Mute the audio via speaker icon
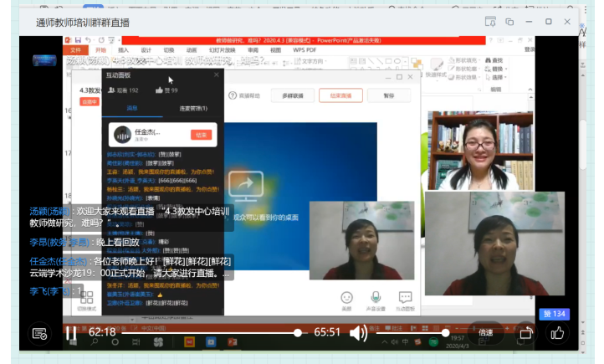This screenshot has width=604, height=364. (x=358, y=332)
